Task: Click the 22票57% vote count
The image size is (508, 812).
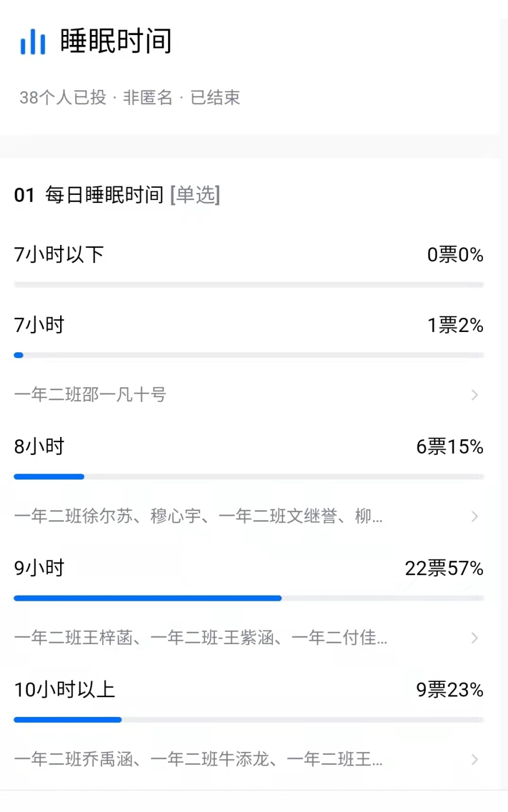Action: 444,568
